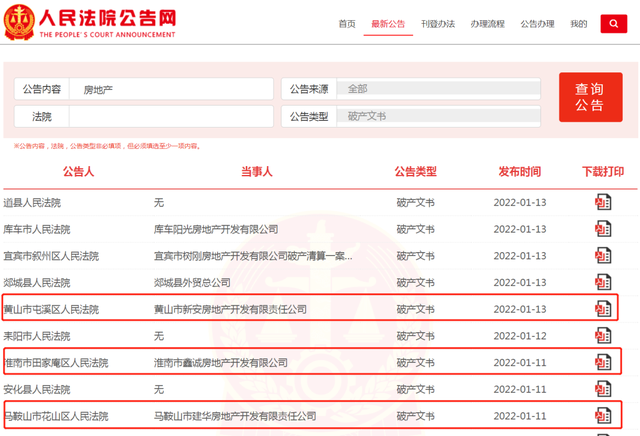
Task: Download PDF for 宜宾市叙州区人民法院 row
Action: coord(603,256)
